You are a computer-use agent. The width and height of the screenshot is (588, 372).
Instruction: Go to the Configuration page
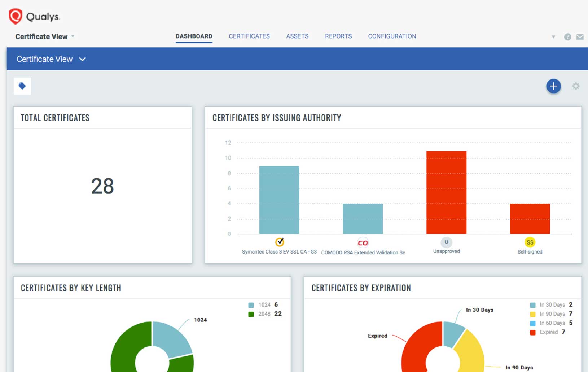point(392,36)
